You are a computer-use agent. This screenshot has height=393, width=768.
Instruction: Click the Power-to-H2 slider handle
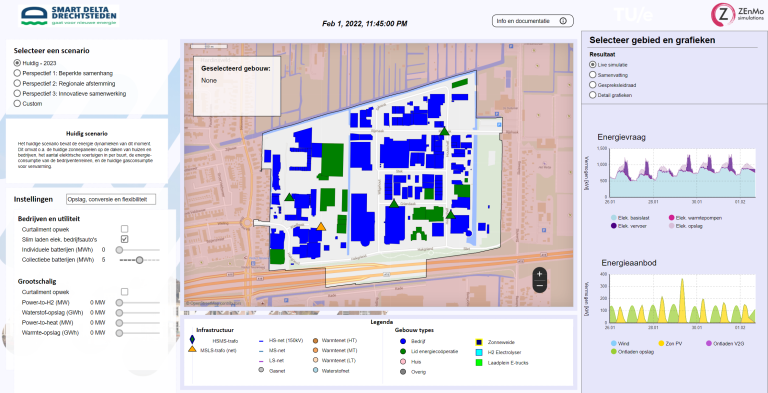point(119,303)
